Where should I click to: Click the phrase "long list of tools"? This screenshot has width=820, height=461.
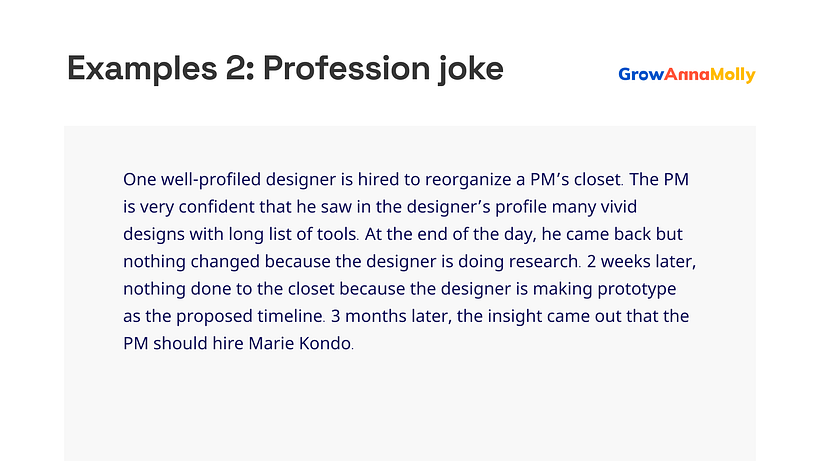pyautogui.click(x=292, y=234)
